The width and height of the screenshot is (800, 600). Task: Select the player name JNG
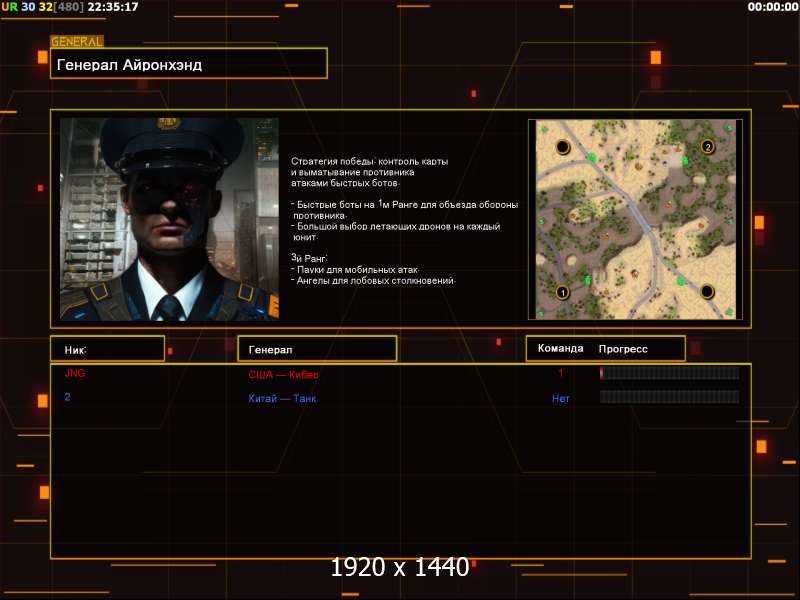[74, 373]
